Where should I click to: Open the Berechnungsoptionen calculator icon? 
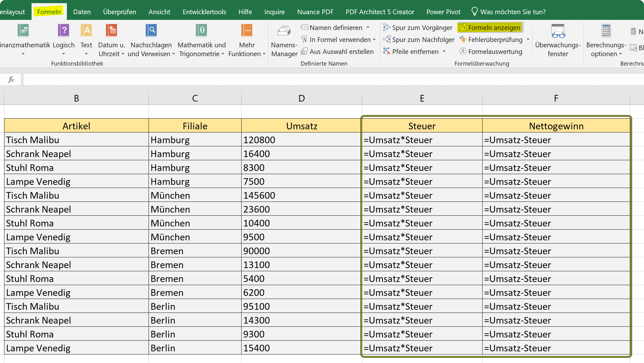point(606,31)
